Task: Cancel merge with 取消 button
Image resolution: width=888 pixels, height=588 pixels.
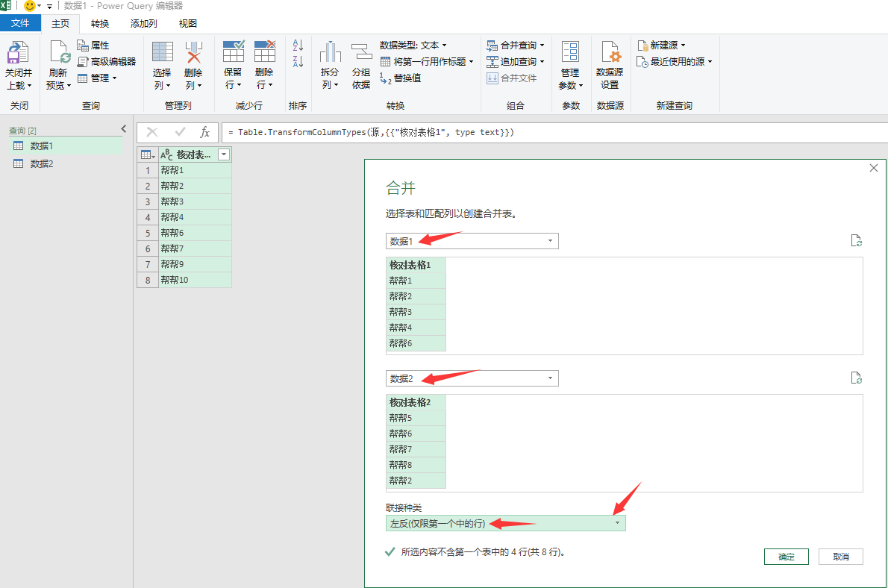Action: click(x=841, y=557)
